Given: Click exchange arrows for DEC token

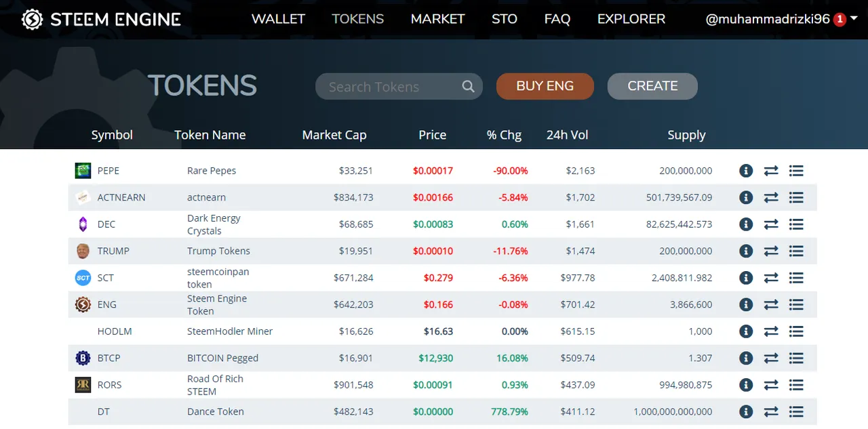Looking at the screenshot, I should click(x=771, y=224).
